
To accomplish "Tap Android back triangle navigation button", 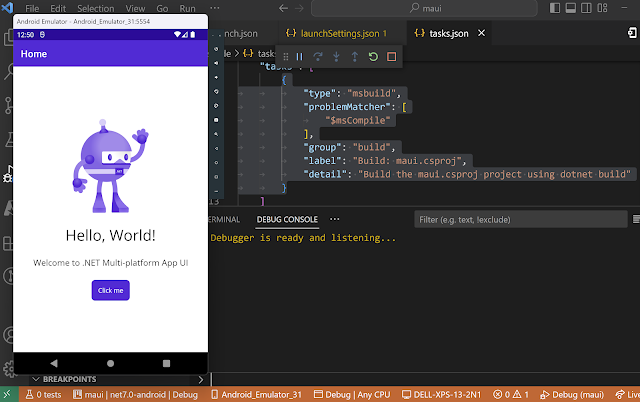I will (54, 363).
